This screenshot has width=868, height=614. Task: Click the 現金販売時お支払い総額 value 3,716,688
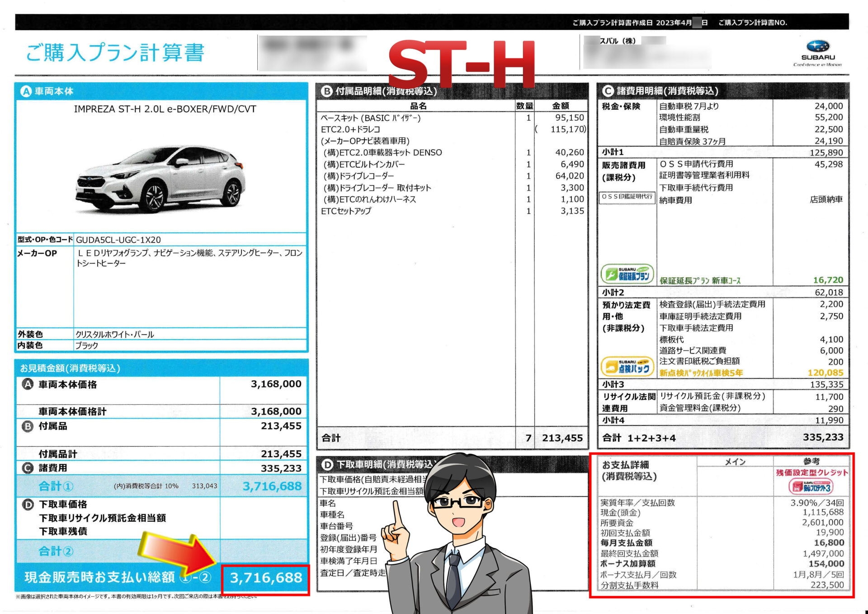(x=266, y=578)
